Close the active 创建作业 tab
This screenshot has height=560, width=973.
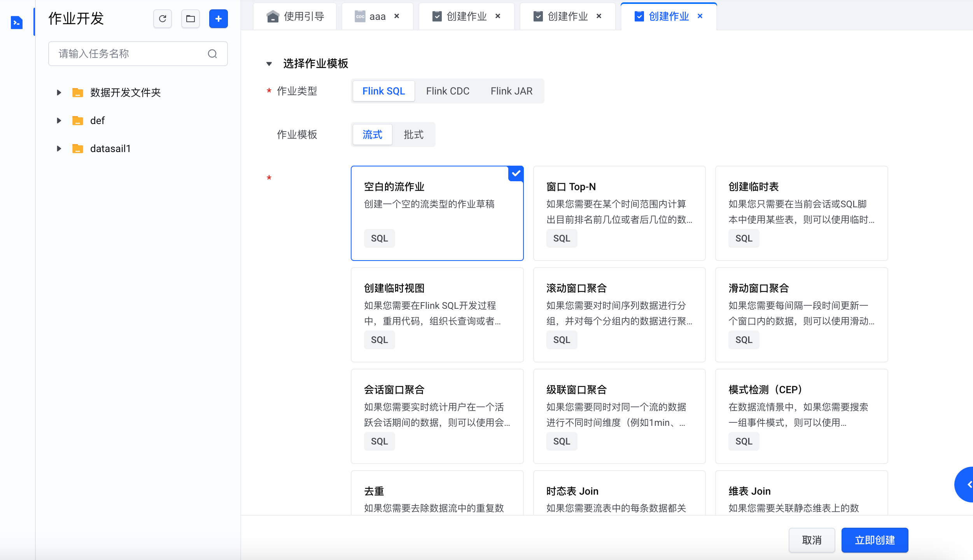point(700,16)
